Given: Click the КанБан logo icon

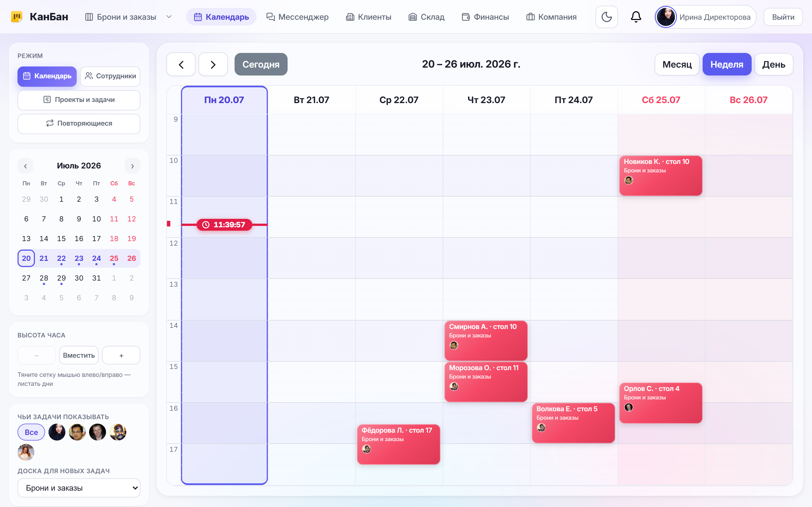Looking at the screenshot, I should click(x=16, y=17).
